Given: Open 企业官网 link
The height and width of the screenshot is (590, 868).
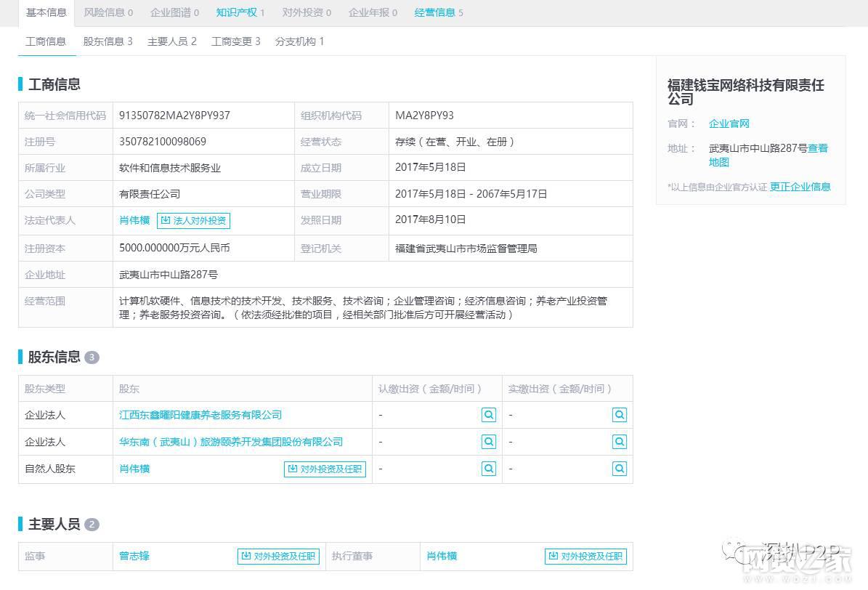Looking at the screenshot, I should [x=729, y=124].
